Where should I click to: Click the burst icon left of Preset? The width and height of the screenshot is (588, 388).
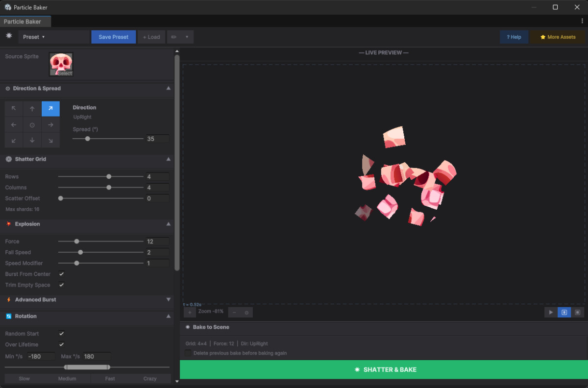pos(9,36)
